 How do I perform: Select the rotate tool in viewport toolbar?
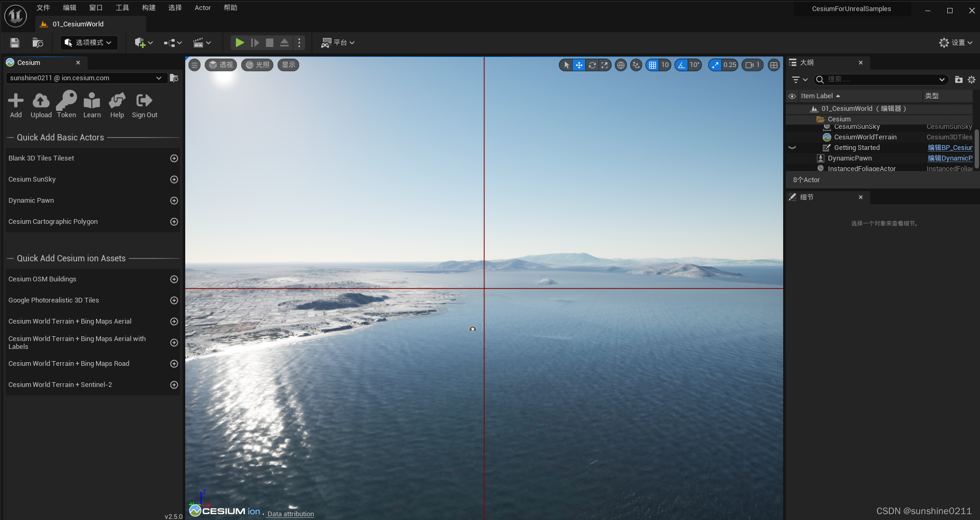click(x=592, y=64)
